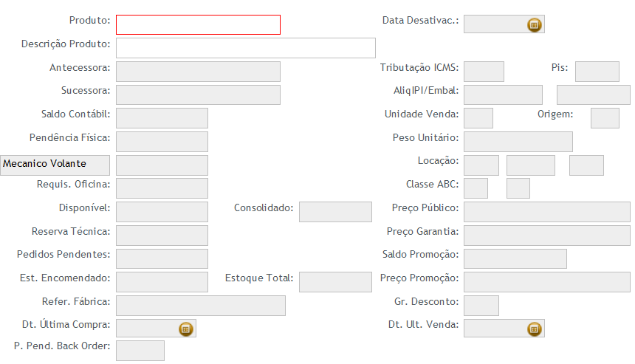Select the Pis field
Screen dimensions: 635x364
click(x=597, y=72)
